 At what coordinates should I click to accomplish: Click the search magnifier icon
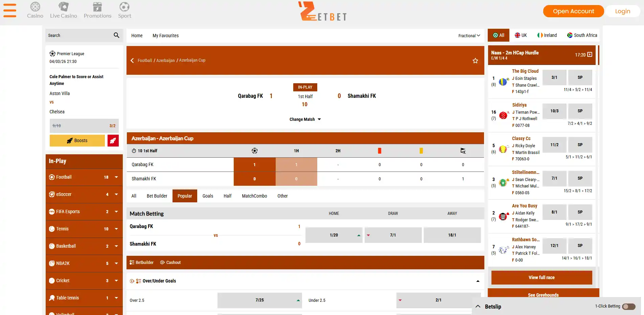[116, 35]
